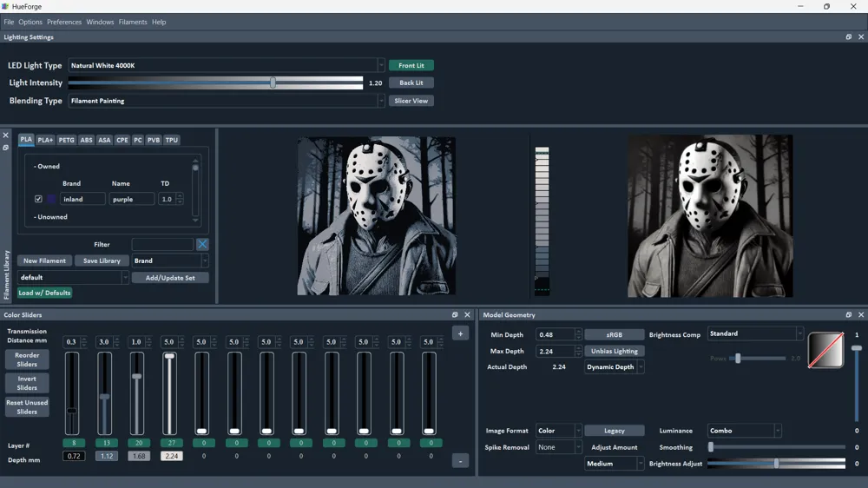Open the Preferences menu

[x=64, y=23]
